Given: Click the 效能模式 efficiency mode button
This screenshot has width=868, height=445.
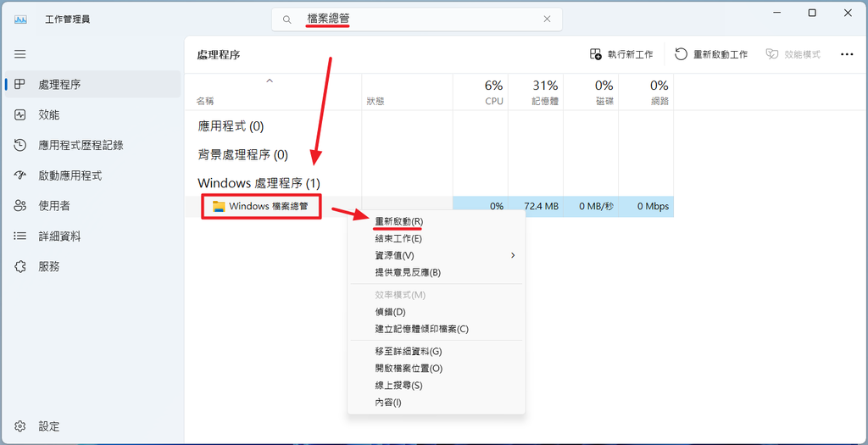Looking at the screenshot, I should pyautogui.click(x=793, y=54).
